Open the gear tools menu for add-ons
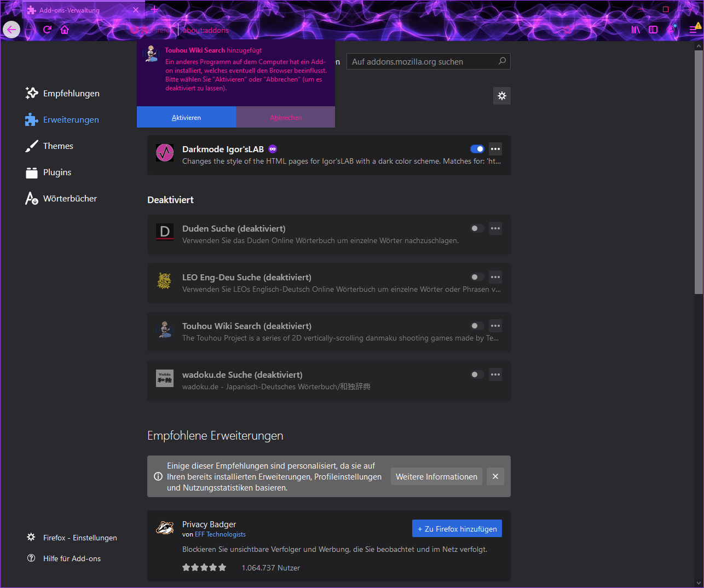Viewport: 704px width, 588px height. click(x=502, y=96)
